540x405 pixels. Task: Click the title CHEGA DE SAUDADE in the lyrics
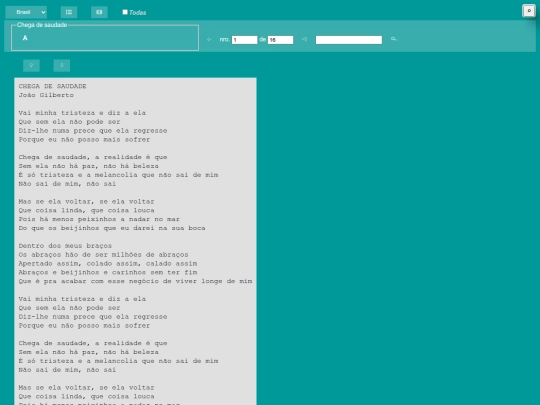(x=52, y=86)
